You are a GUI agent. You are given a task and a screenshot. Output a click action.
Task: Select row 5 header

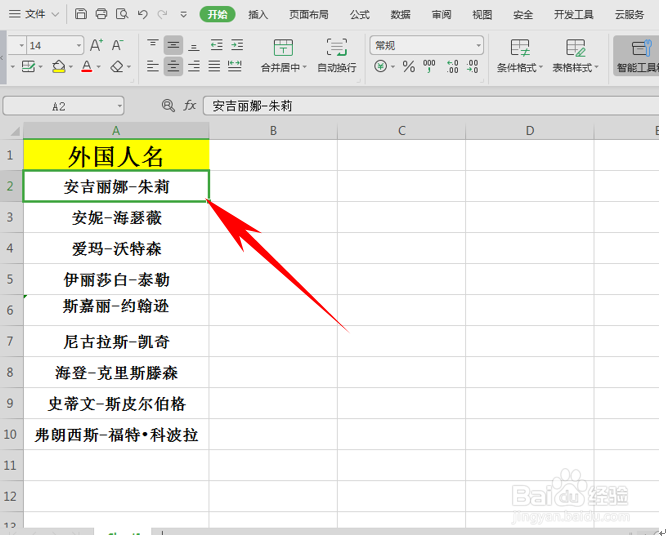[11, 279]
